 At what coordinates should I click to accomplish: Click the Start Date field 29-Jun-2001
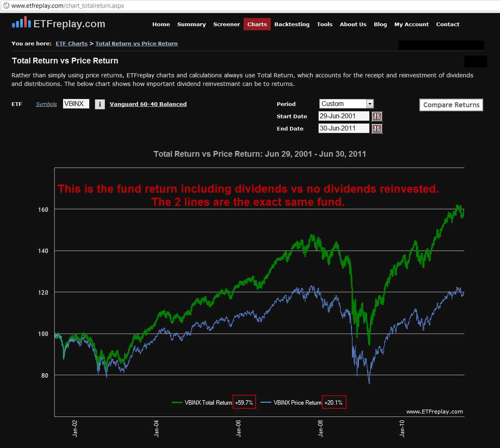point(344,116)
